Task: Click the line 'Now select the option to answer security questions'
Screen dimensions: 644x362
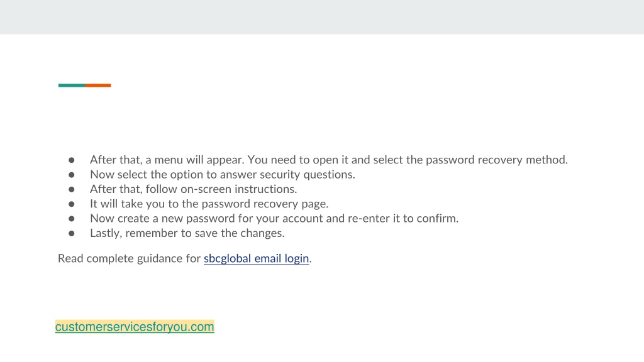Action: pos(222,175)
